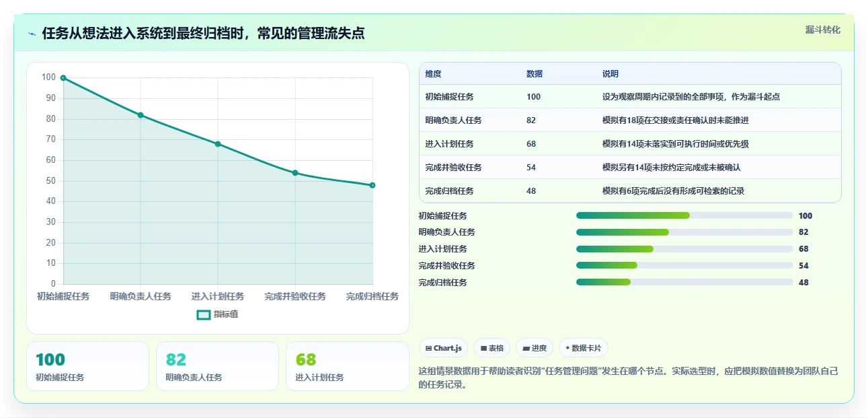Click the footnote paragraph about 任务管理问题
The image size is (868, 418).
[629, 378]
